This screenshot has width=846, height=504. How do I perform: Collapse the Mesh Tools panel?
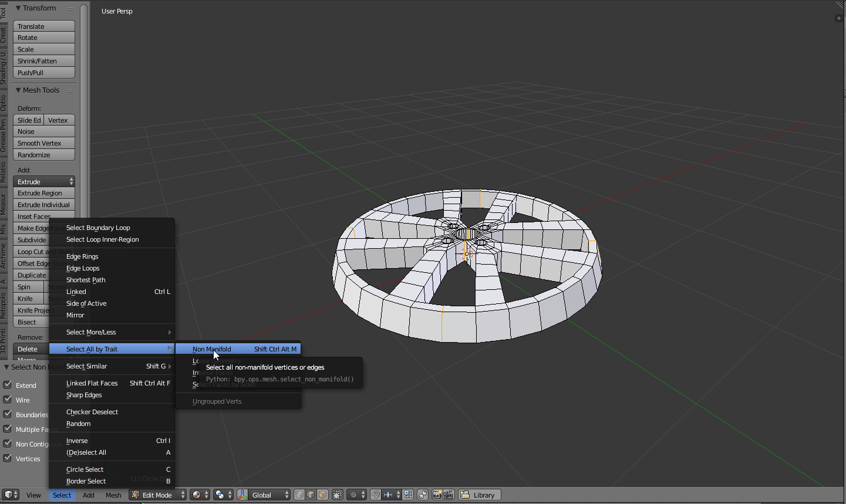[x=18, y=90]
